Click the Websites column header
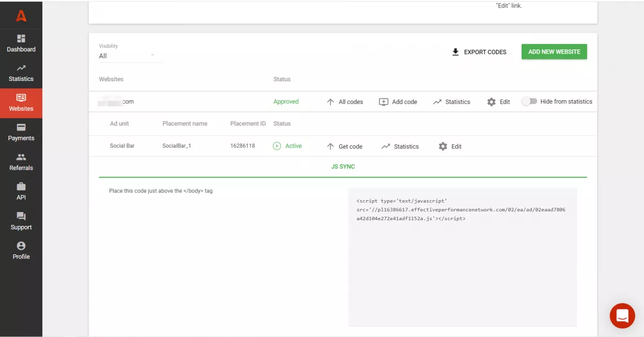 [x=111, y=79]
